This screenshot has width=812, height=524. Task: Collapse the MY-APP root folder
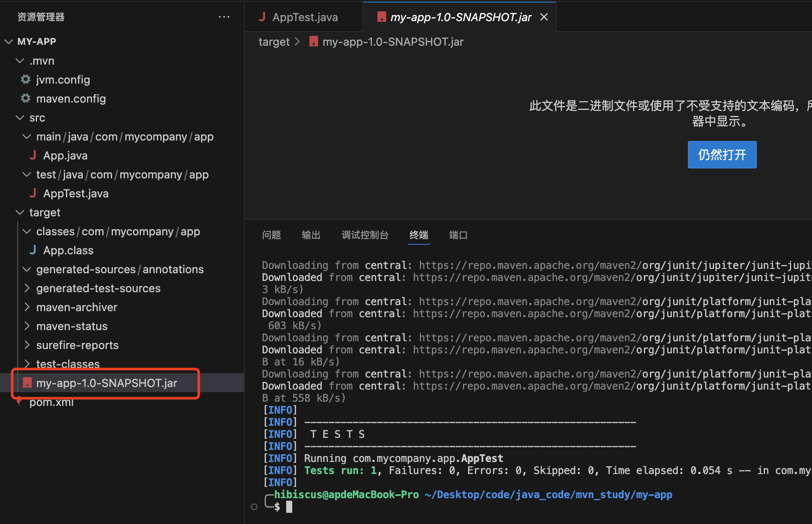pyautogui.click(x=9, y=42)
